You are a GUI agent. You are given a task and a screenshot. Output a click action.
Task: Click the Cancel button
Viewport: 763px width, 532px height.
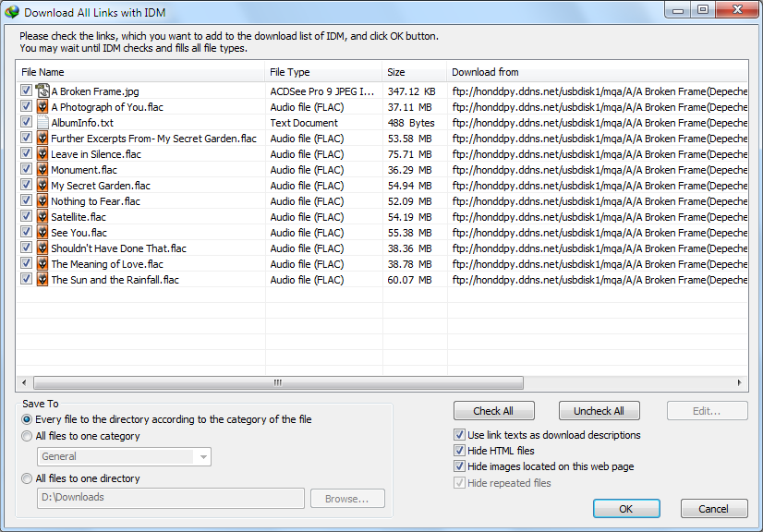(714, 509)
